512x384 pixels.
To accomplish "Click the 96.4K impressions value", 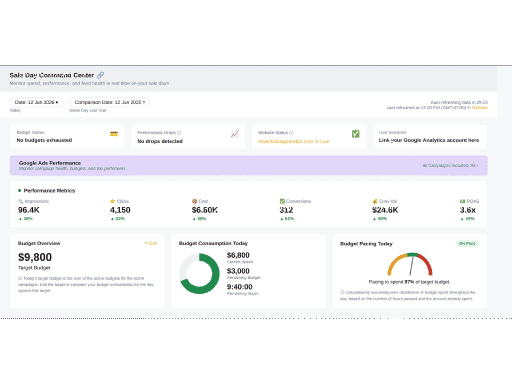I will [29, 210].
